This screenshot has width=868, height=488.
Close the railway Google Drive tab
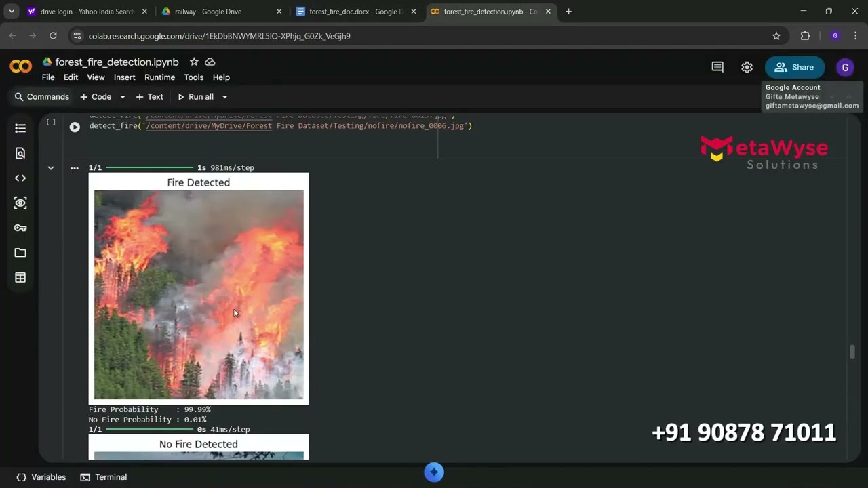(279, 12)
